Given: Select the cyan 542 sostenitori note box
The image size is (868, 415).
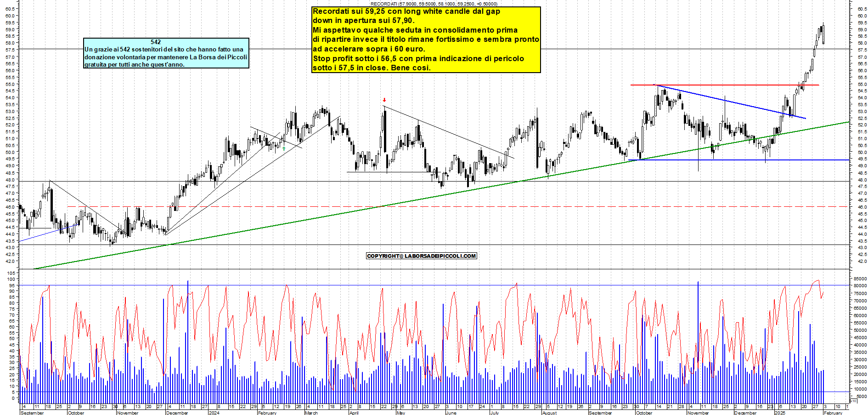Looking at the screenshot, I should (166, 53).
